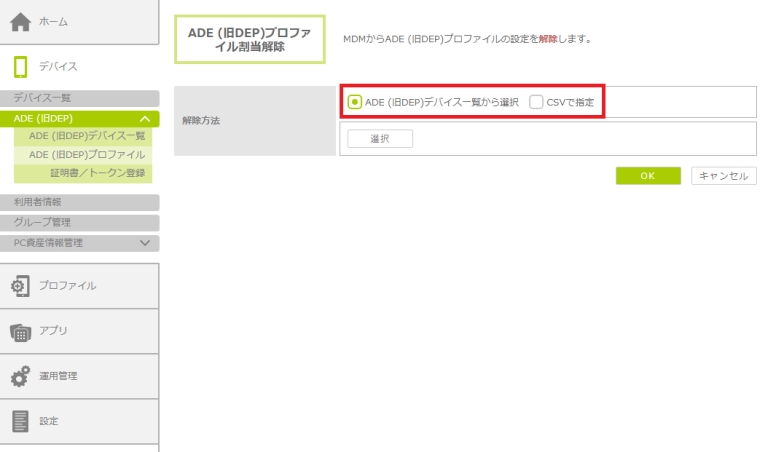This screenshot has height=452, width=768.
Task: Click the Profile gear-phone icon
Action: pyautogui.click(x=21, y=286)
